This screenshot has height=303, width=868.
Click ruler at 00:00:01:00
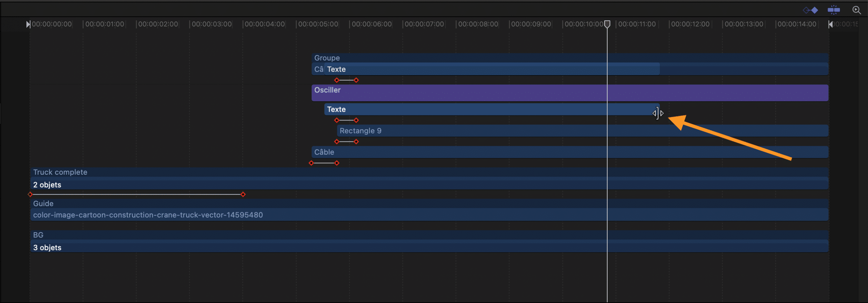(105, 24)
